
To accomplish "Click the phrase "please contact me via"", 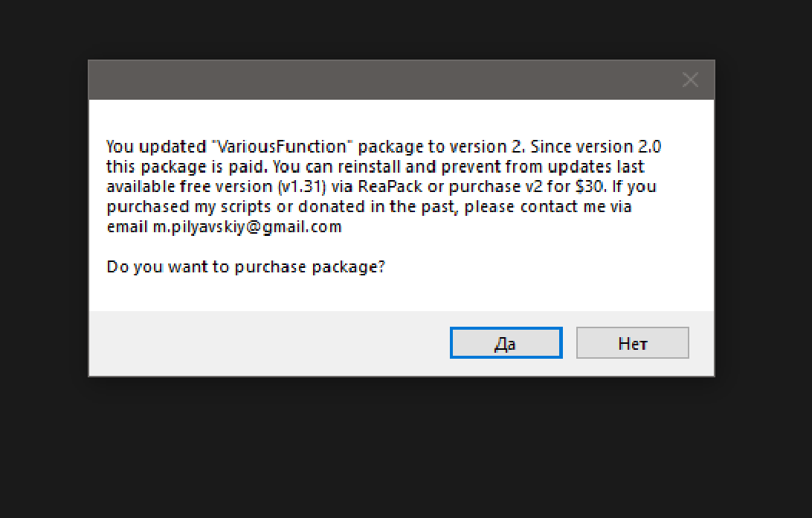I will [550, 207].
